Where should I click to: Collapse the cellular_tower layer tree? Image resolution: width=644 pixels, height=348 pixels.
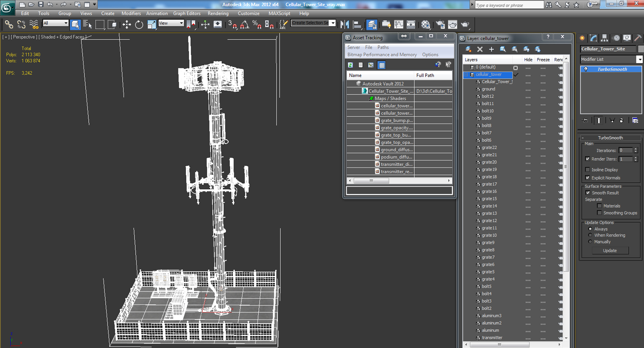point(466,75)
